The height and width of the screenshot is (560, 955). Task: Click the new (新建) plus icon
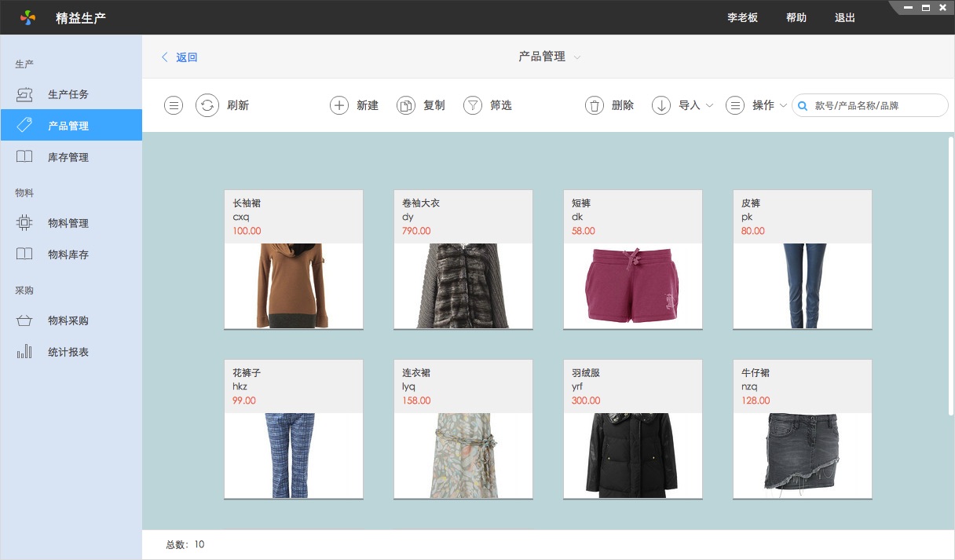(338, 105)
